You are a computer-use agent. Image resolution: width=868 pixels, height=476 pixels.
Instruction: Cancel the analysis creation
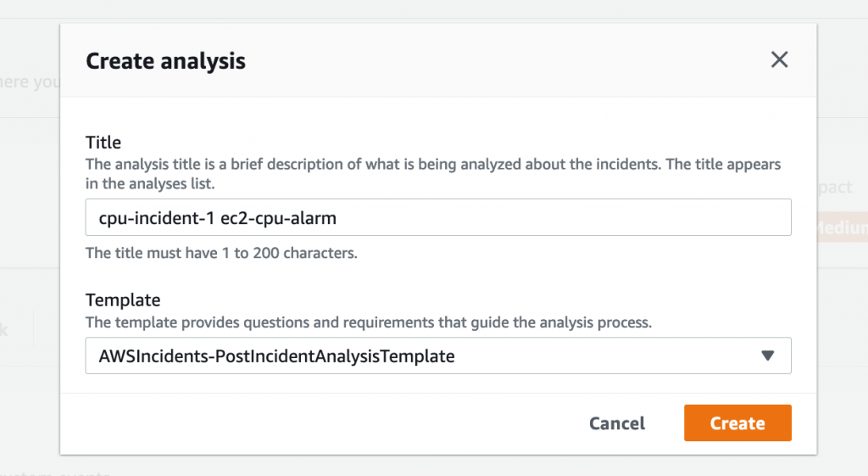617,423
